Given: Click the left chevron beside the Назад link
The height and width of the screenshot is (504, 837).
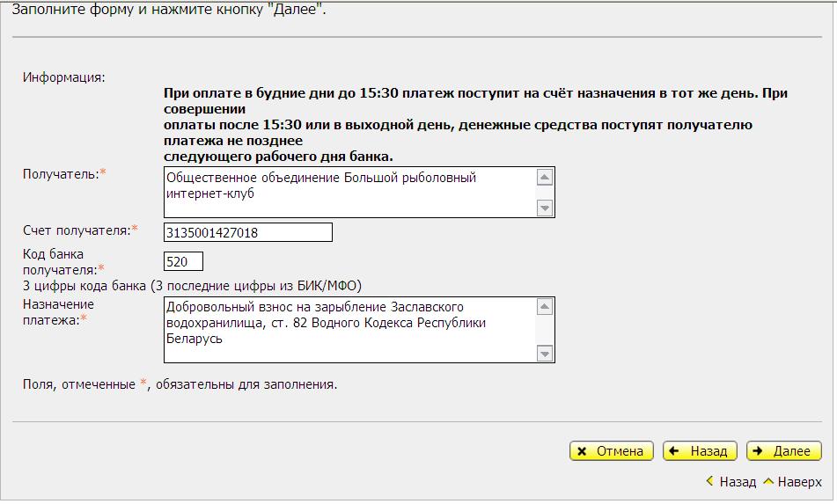Looking at the screenshot, I should pos(710,482).
